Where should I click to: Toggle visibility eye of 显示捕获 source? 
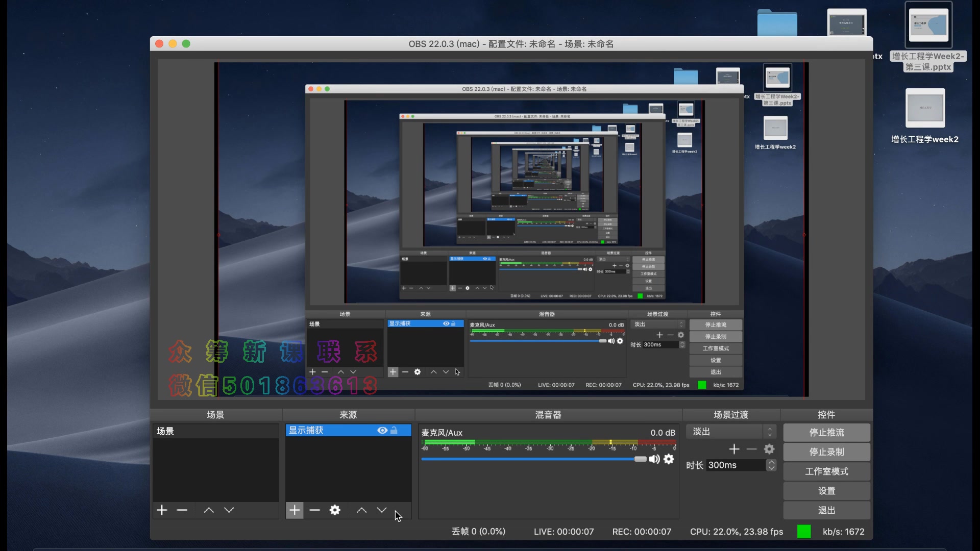pyautogui.click(x=382, y=431)
